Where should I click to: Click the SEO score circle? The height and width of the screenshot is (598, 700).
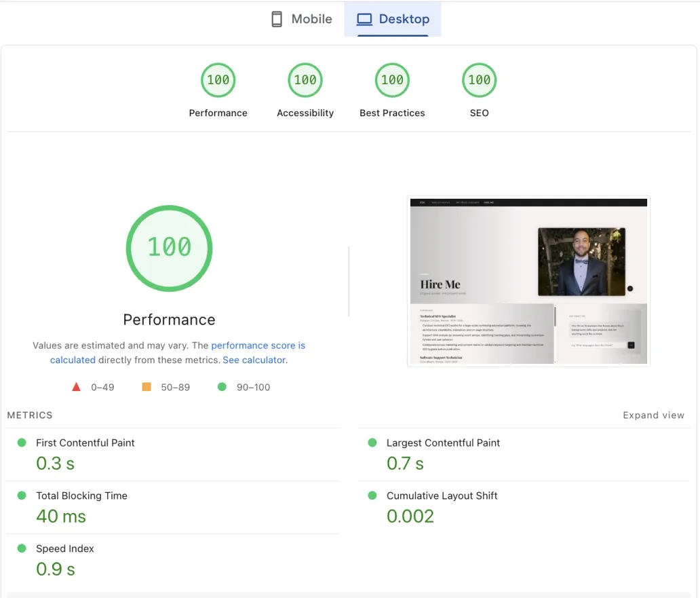479,79
